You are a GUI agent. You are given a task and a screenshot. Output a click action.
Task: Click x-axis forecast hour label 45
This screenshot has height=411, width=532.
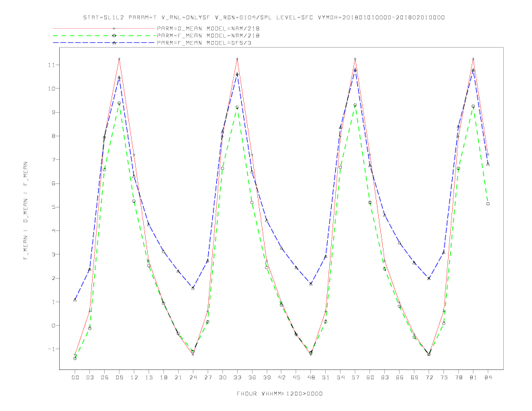tap(296, 377)
